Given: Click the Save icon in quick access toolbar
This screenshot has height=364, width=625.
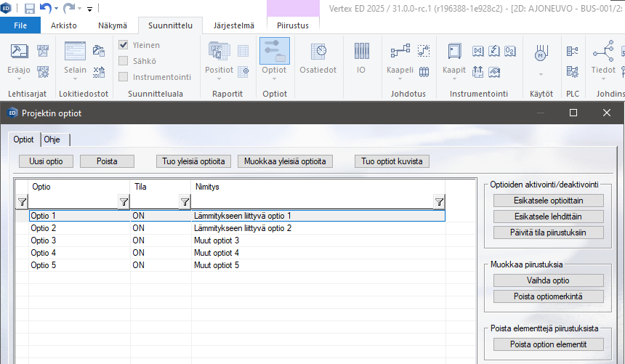Looking at the screenshot, I should [x=30, y=9].
